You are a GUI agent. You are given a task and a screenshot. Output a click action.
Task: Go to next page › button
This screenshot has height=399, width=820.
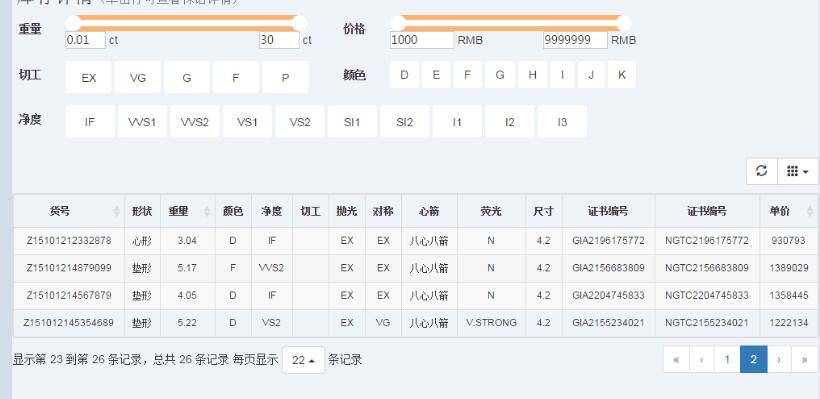[779, 359]
